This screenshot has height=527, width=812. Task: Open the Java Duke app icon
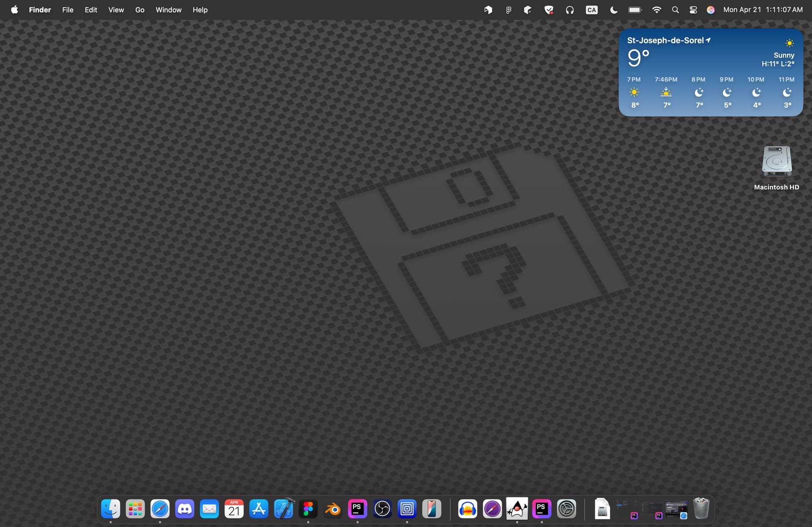click(x=517, y=509)
